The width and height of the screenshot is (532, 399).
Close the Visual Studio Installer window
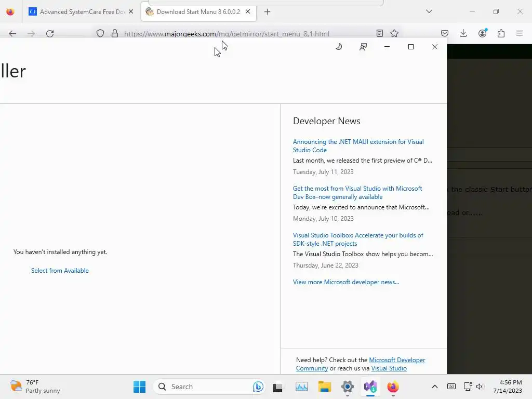[x=435, y=46]
